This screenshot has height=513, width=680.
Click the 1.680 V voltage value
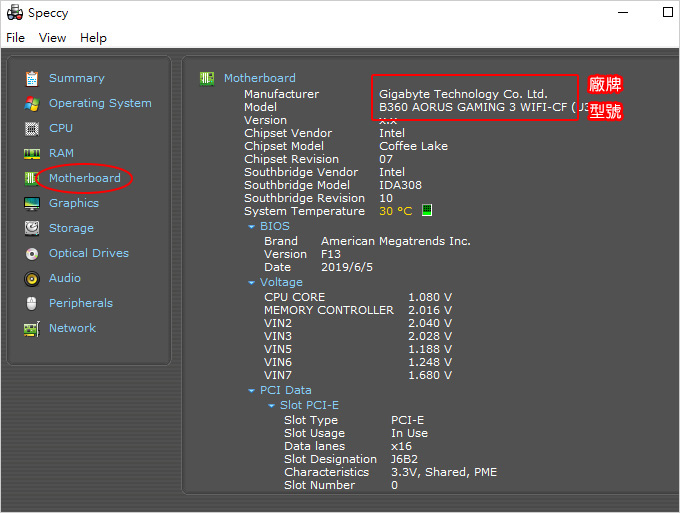click(x=430, y=375)
